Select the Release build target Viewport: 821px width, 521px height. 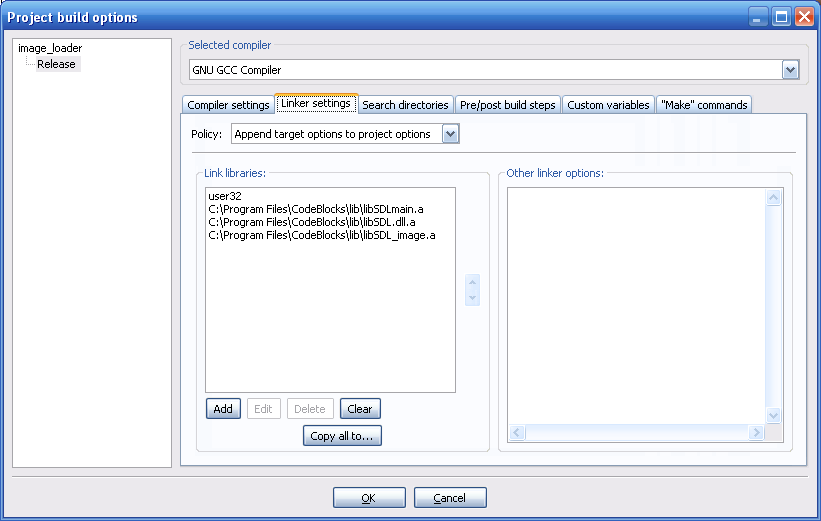(x=56, y=64)
